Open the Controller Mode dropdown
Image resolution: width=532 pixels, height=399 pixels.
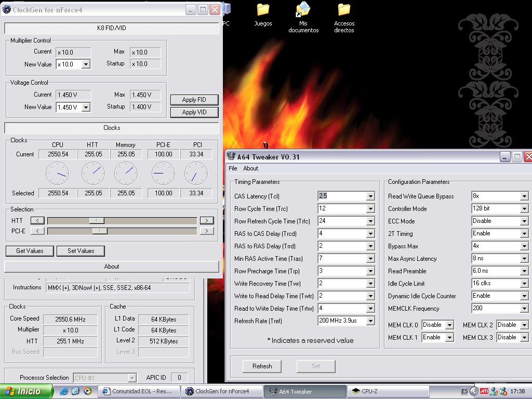tap(524, 209)
